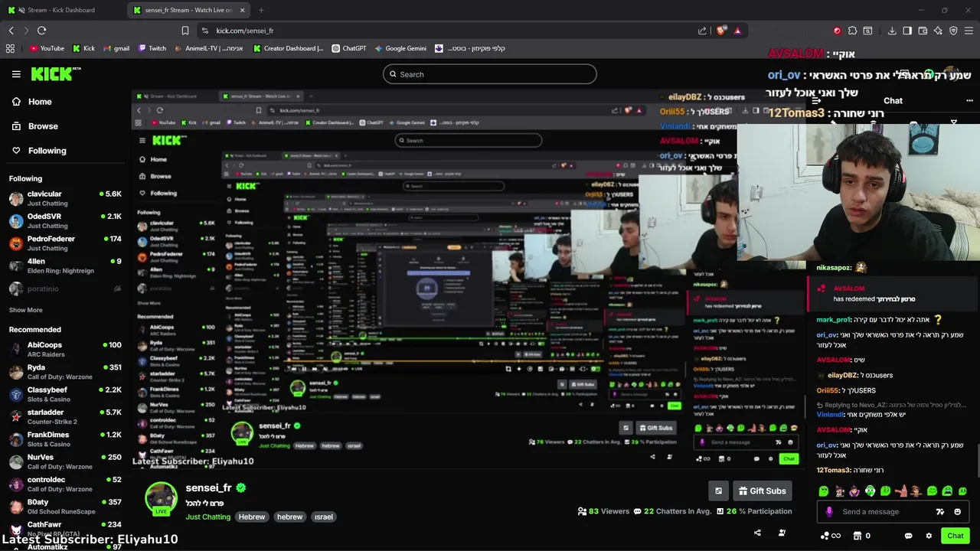
Task: Open Classybeef Slots & Casino channel
Action: 65,394
